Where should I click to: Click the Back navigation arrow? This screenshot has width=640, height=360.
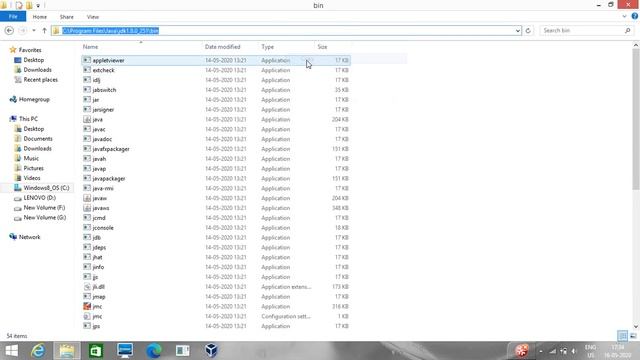click(9, 31)
